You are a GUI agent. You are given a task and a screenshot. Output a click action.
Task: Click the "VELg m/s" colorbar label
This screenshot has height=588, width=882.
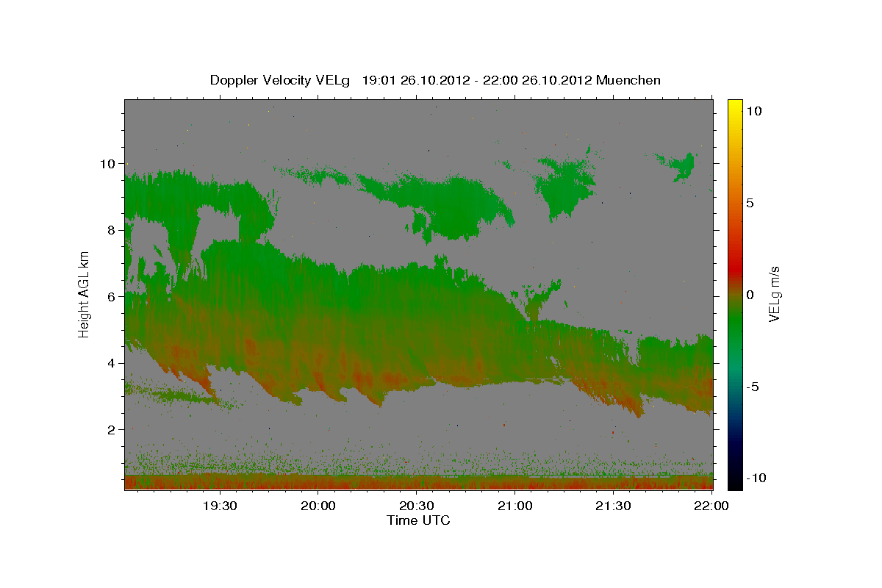[x=774, y=294]
